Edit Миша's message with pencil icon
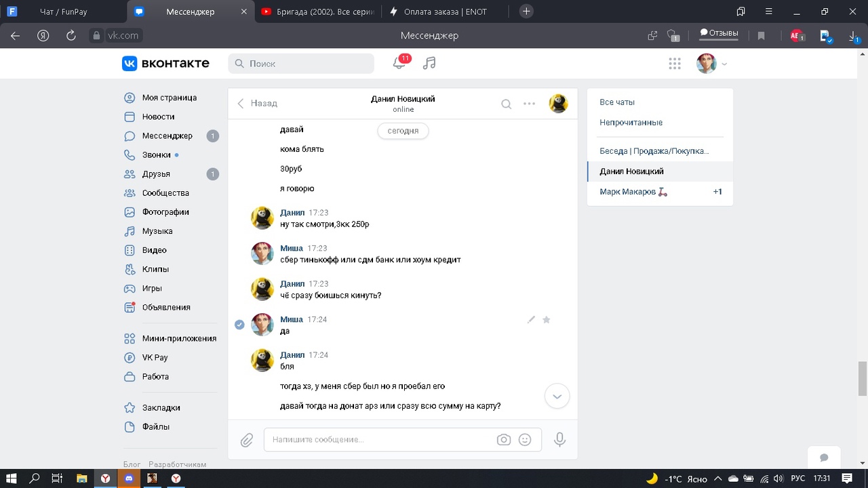This screenshot has height=488, width=868. (531, 319)
